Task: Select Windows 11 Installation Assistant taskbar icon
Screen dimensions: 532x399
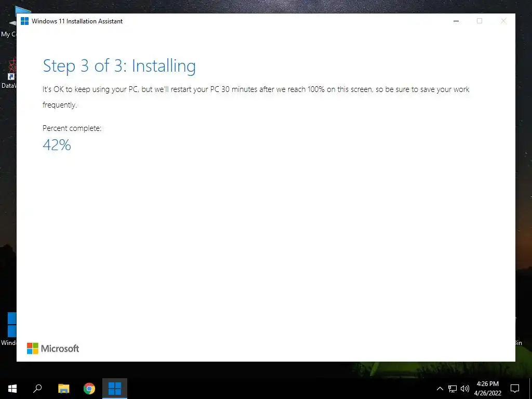Action: tap(115, 389)
